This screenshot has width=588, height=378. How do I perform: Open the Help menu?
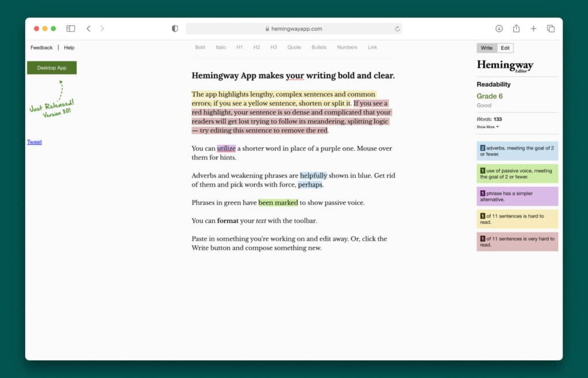pyautogui.click(x=69, y=48)
